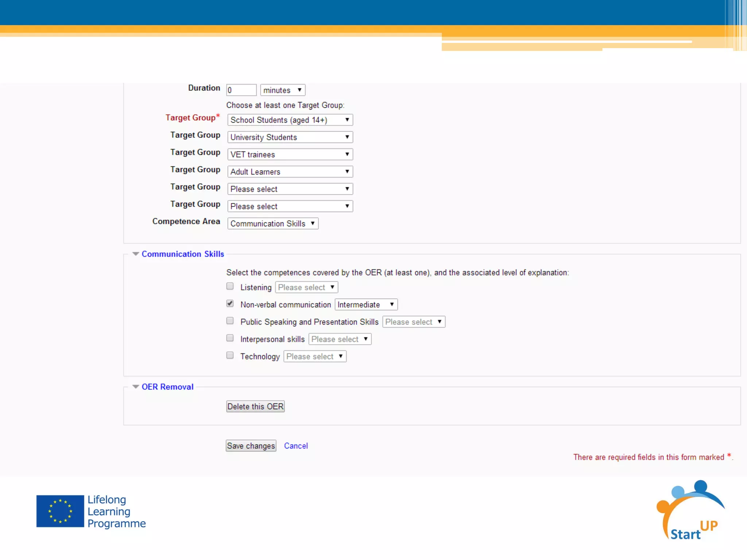Tick the Technology checkbox
The height and width of the screenshot is (560, 747).
(x=230, y=355)
